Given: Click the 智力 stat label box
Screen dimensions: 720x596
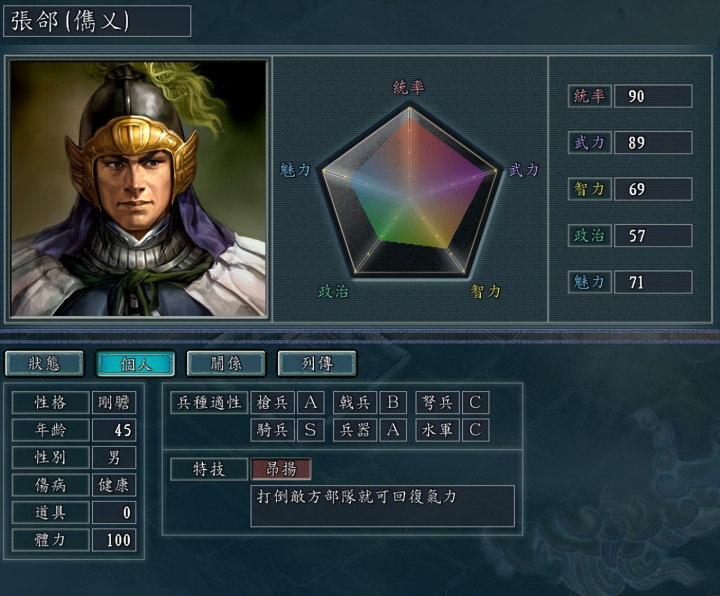Looking at the screenshot, I should pos(590,189).
